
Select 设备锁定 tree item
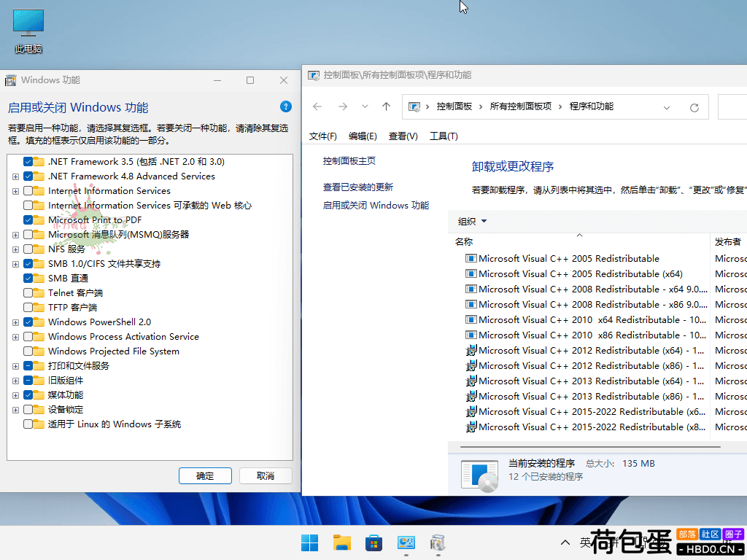pyautogui.click(x=66, y=410)
